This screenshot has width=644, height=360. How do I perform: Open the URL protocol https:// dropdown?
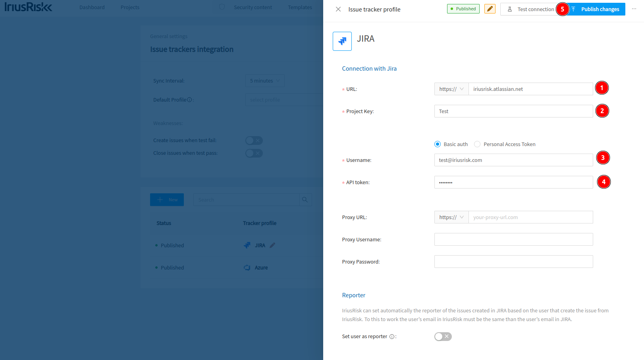[x=451, y=89]
